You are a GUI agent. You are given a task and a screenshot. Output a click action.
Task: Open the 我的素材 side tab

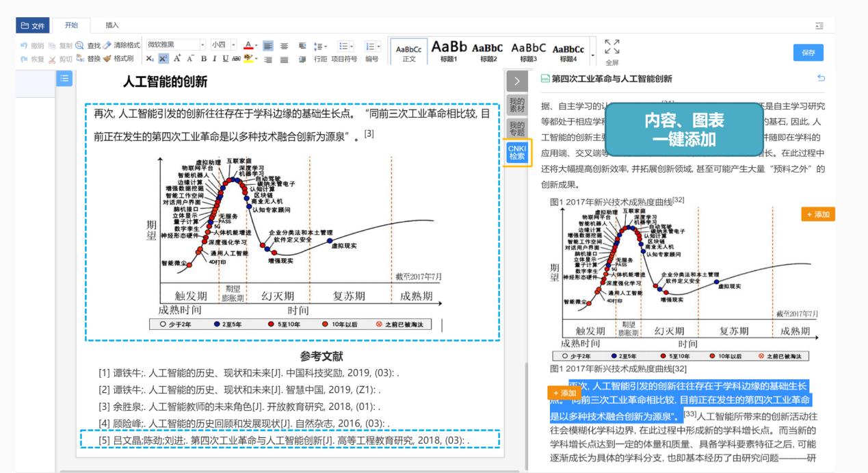[516, 105]
